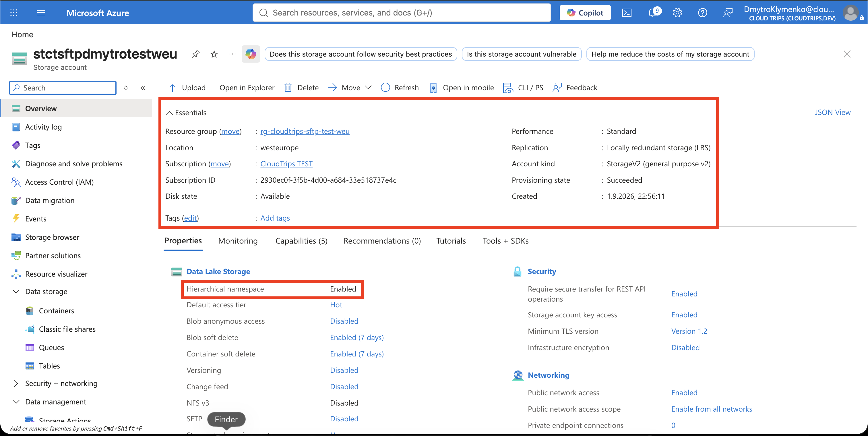
Task: Toggle sidebar expand/collapse all arrows
Action: point(126,88)
